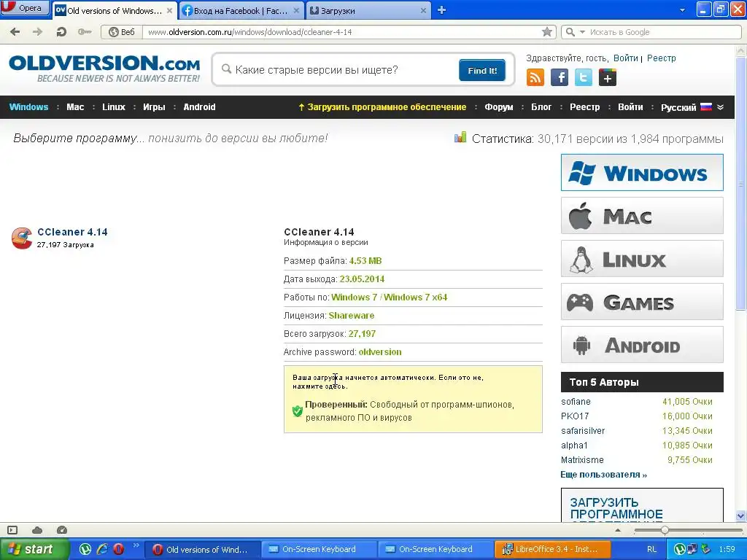Open the Игры navigation menu item
Screen dimensions: 747x560
[x=154, y=107]
